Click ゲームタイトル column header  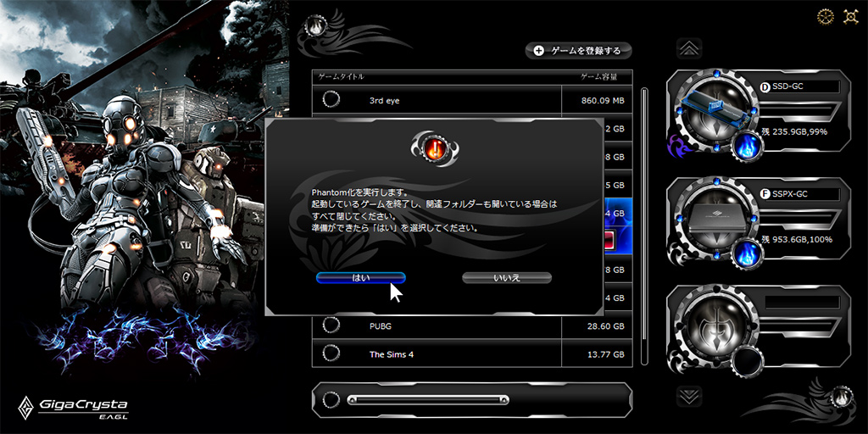(342, 76)
